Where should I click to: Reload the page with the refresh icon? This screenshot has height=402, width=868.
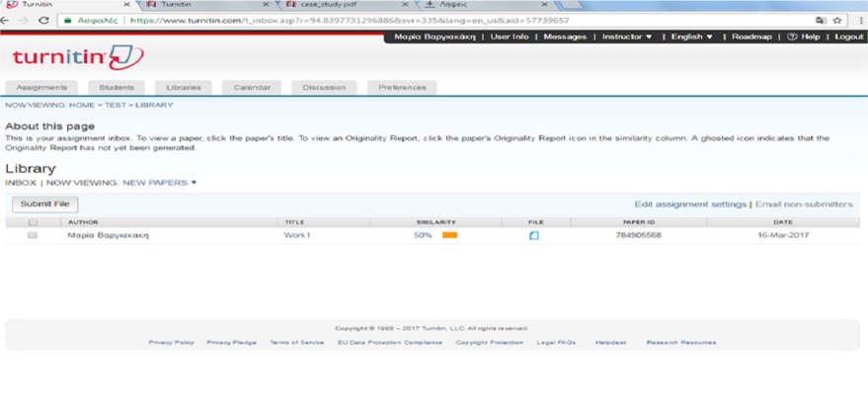(43, 20)
